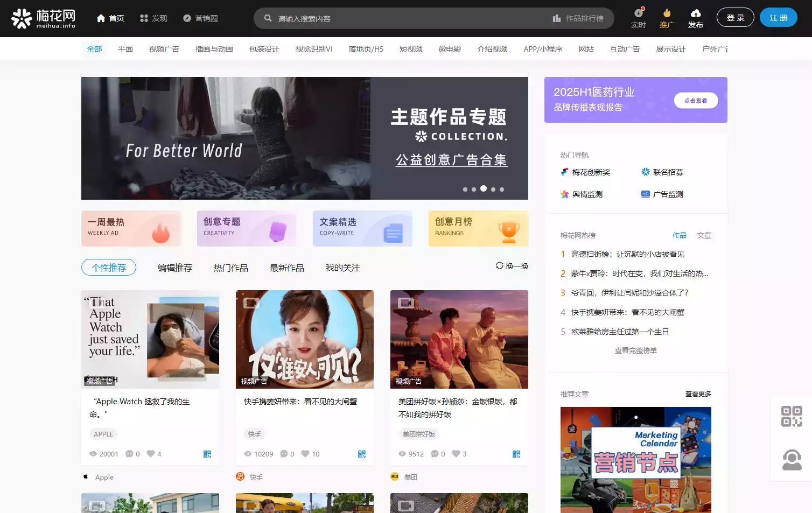Open 作品排行榜 chart icon in search bar
This screenshot has width=812, height=513.
coord(557,18)
